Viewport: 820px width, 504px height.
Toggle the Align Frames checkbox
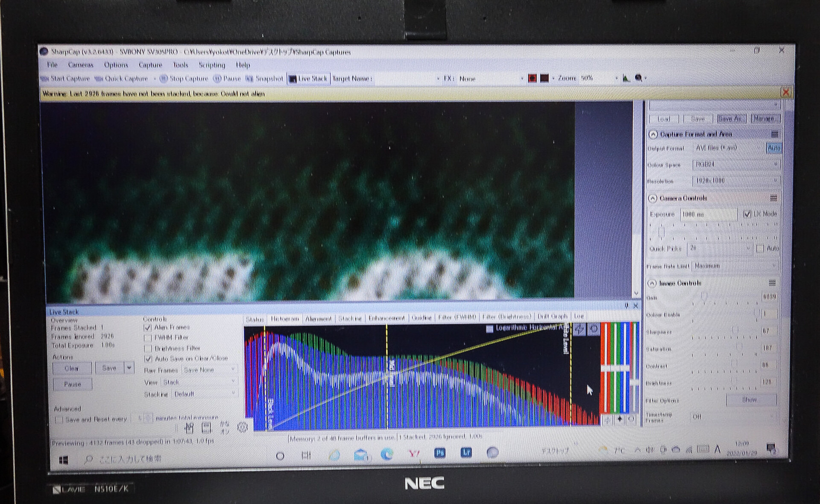[x=148, y=328]
